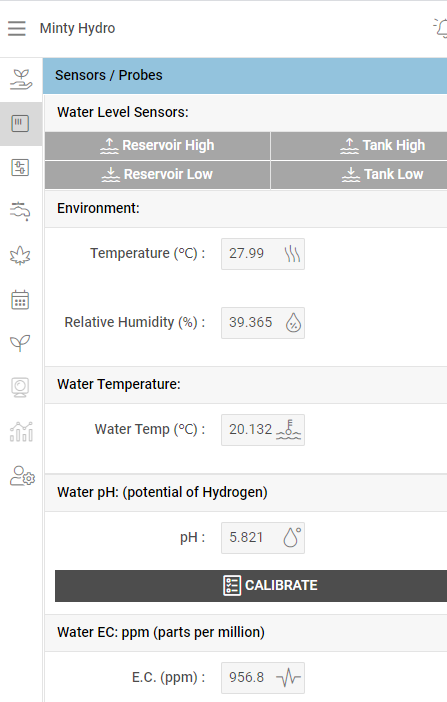
Task: Click the Tank High level indicator
Action: click(x=359, y=146)
